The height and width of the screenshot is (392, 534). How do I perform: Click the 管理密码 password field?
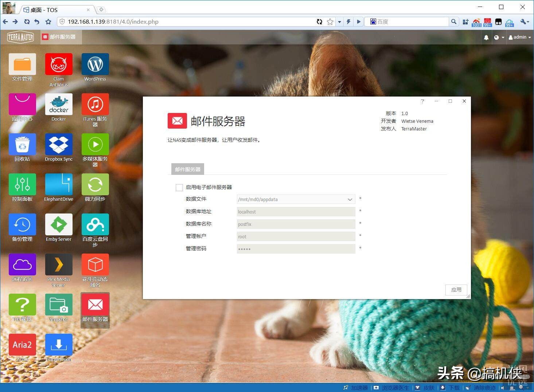click(295, 248)
